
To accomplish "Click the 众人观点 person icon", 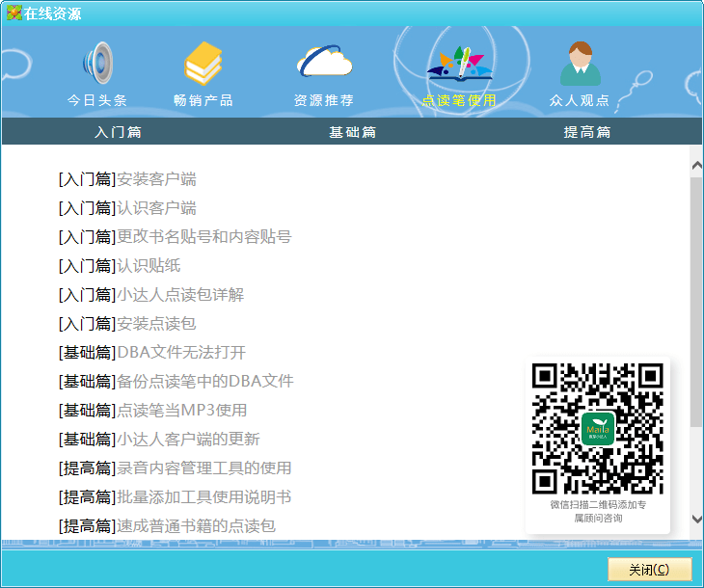I will 580,64.
